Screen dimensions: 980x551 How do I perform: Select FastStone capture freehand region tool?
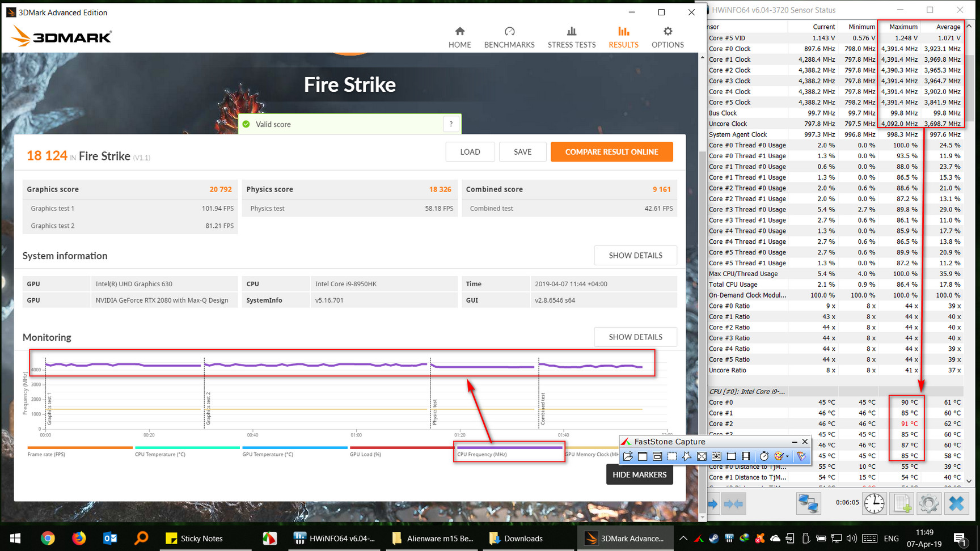pos(687,456)
